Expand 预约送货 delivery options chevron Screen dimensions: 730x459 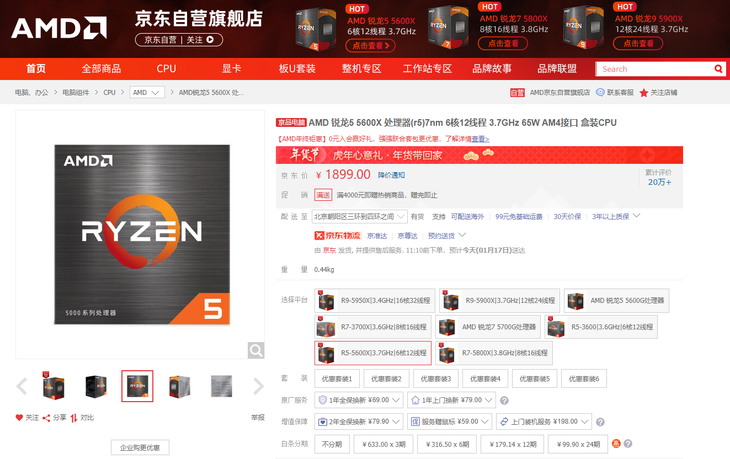pos(462,235)
